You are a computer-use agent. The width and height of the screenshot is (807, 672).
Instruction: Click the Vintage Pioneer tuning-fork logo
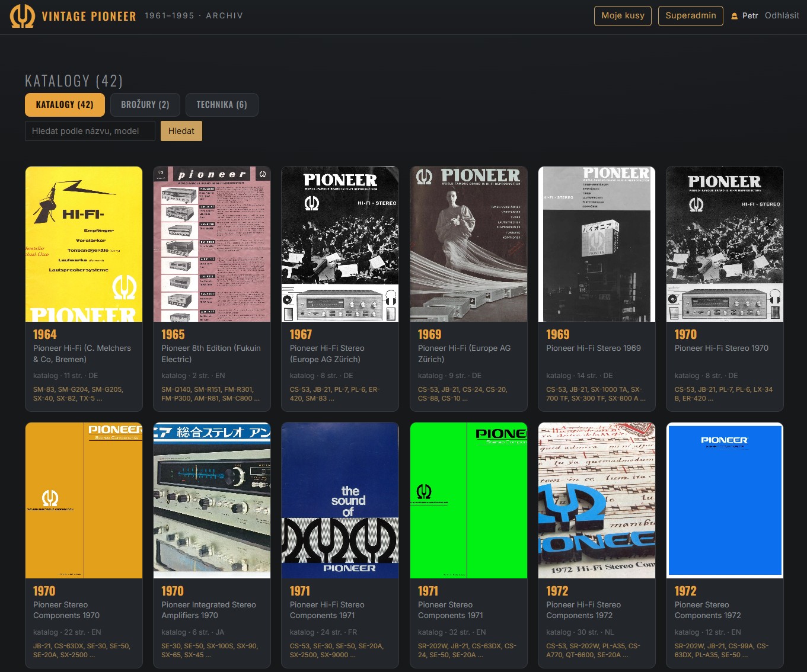point(23,16)
